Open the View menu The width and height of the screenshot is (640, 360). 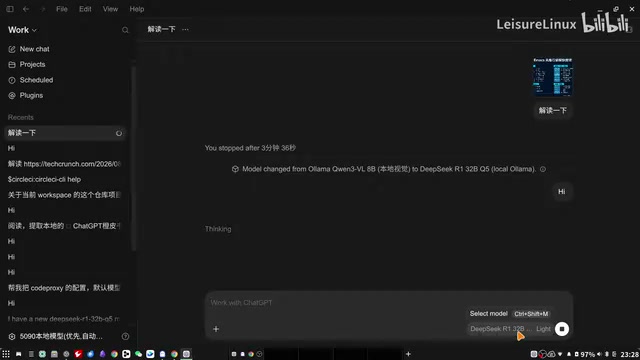[x=110, y=9]
